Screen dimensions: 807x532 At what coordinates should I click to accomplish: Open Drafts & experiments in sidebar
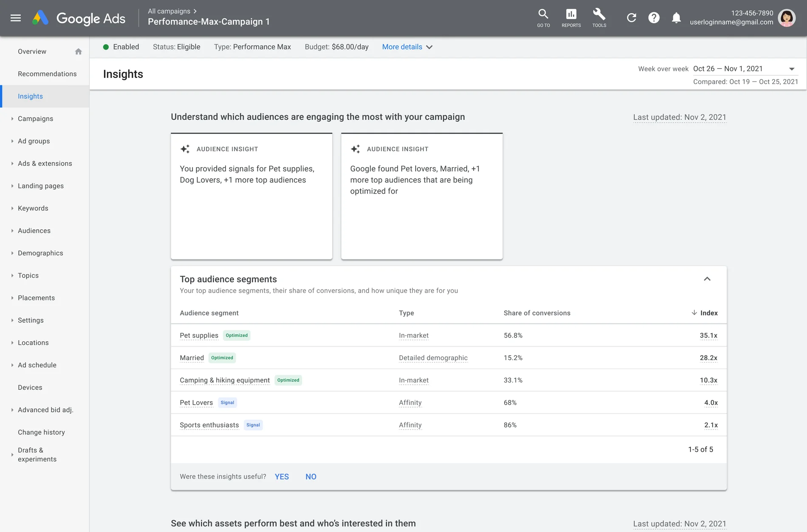click(37, 455)
